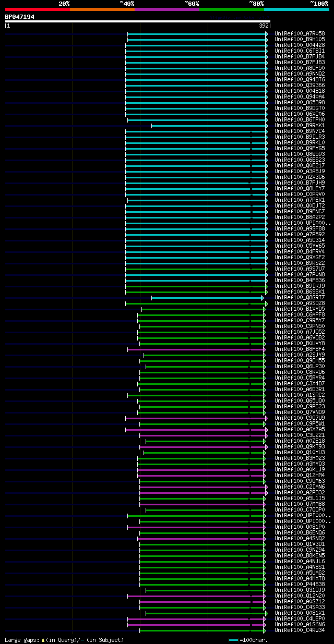Click the query end position 392

264,26
